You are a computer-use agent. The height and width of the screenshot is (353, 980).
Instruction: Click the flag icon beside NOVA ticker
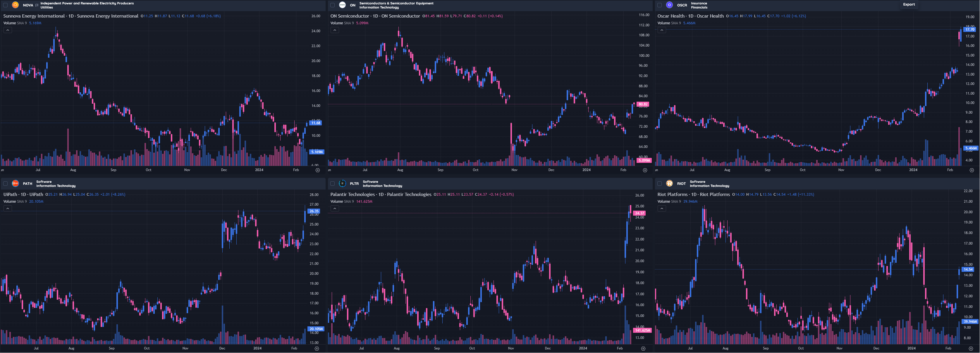(x=37, y=5)
